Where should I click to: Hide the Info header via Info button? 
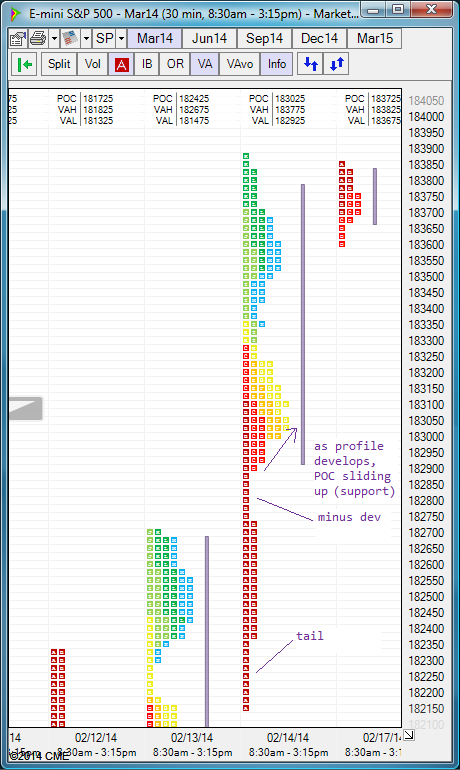(x=277, y=64)
